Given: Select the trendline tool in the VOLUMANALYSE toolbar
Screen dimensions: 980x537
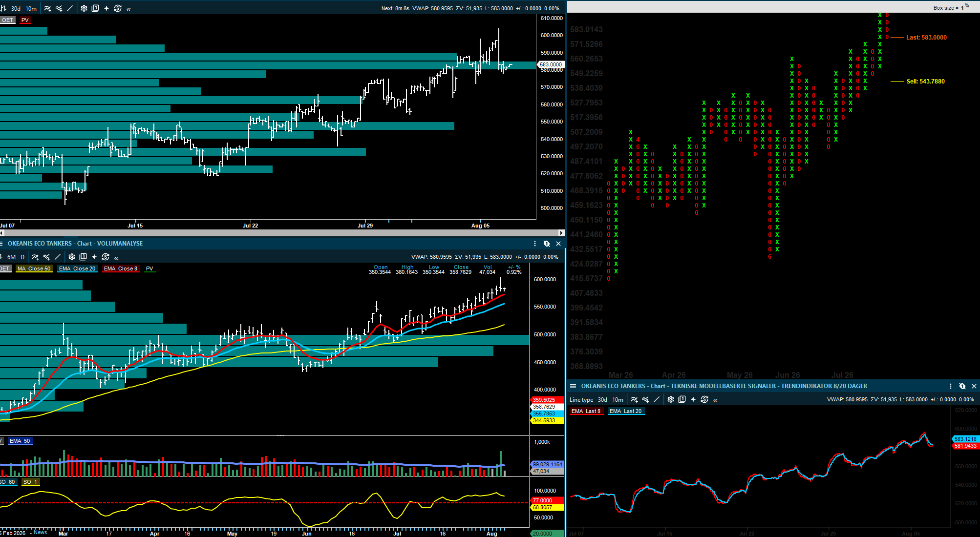Looking at the screenshot, I should [58, 257].
